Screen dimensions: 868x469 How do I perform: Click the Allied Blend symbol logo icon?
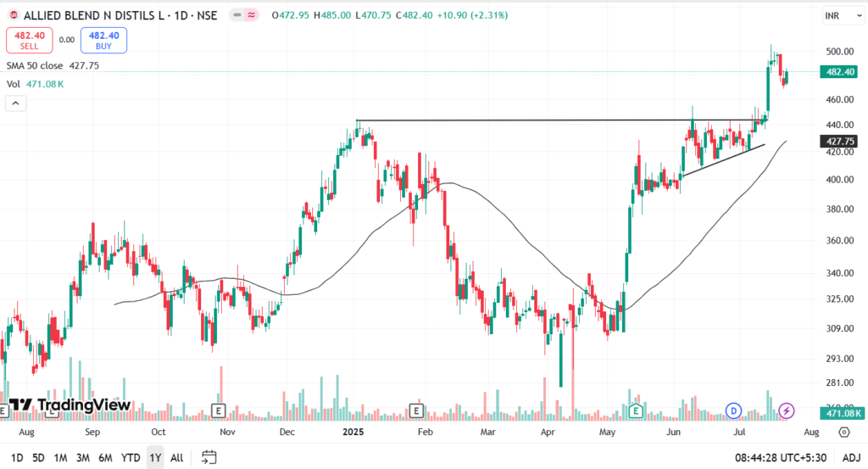tap(14, 15)
